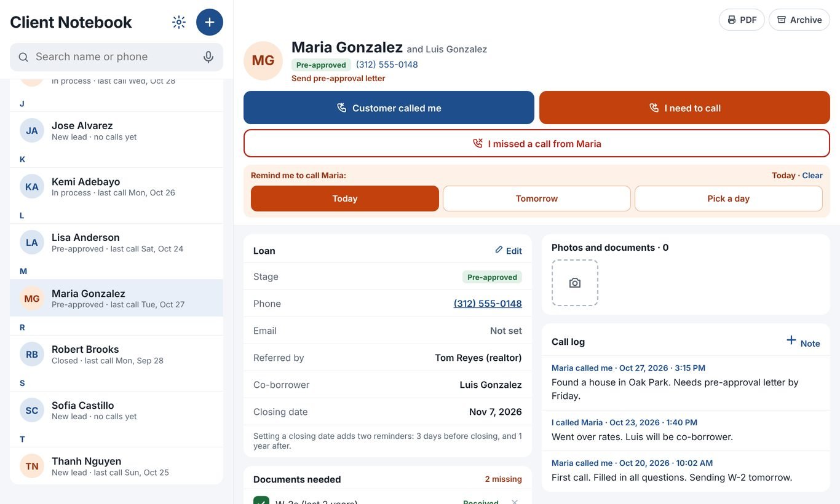
Task: Click Send pre-approval letter text
Action: click(x=338, y=78)
